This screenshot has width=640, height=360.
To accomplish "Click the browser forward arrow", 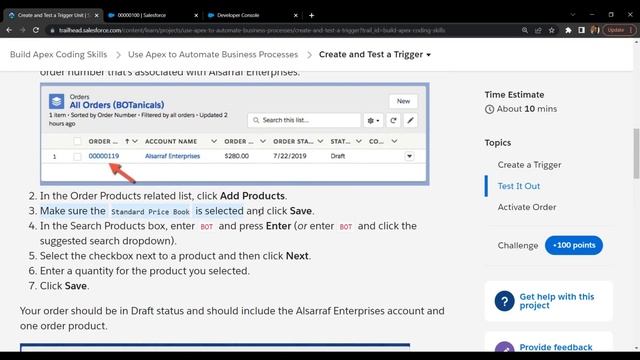I will pos(22,30).
